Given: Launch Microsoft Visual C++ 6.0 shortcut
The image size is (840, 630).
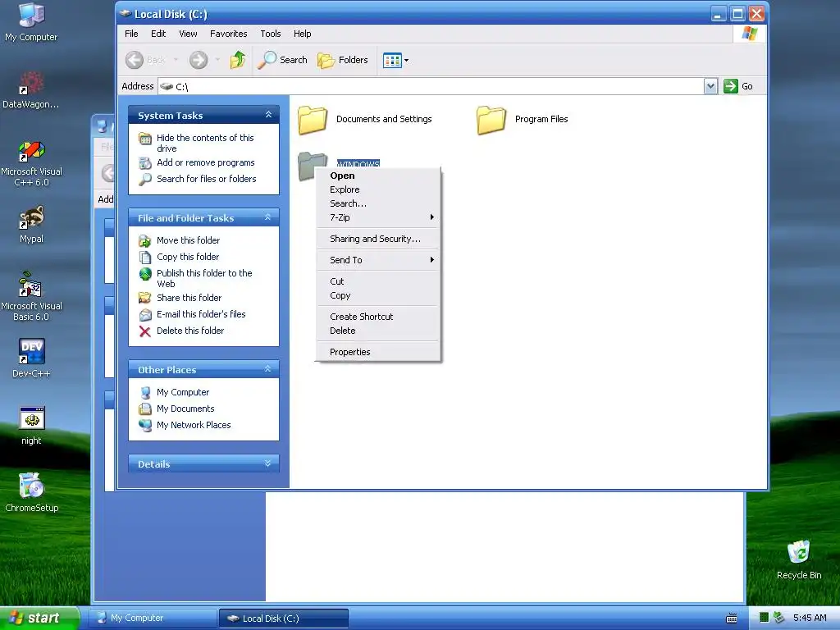Looking at the screenshot, I should coord(31,163).
